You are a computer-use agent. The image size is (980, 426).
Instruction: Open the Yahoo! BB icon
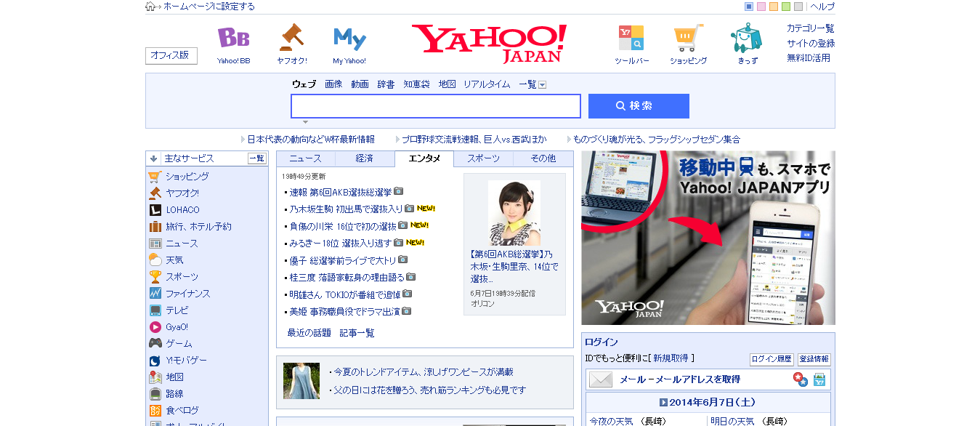pos(233,38)
